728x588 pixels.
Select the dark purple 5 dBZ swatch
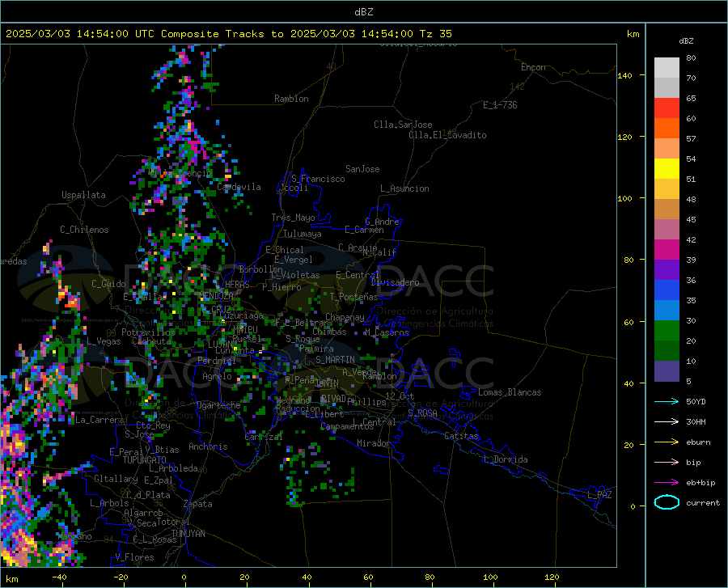click(667, 370)
